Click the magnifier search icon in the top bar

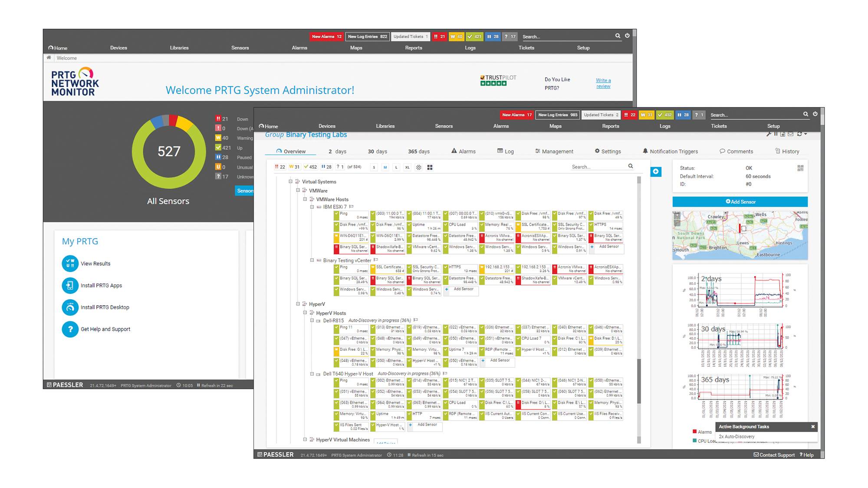pos(805,115)
